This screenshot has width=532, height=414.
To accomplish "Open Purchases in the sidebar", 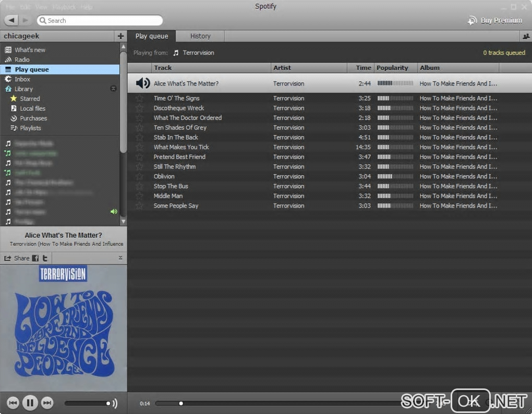I will pos(33,118).
